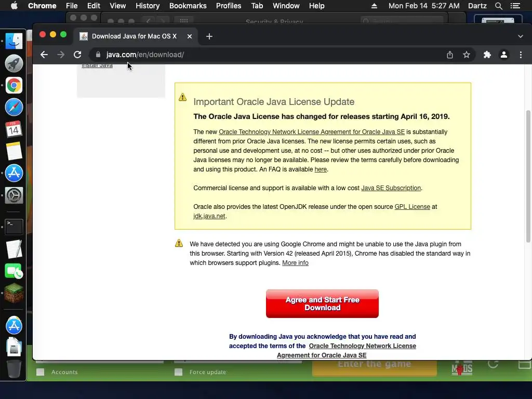Open the Chrome extensions puzzle icon
This screenshot has width=532, height=399.
tap(487, 55)
